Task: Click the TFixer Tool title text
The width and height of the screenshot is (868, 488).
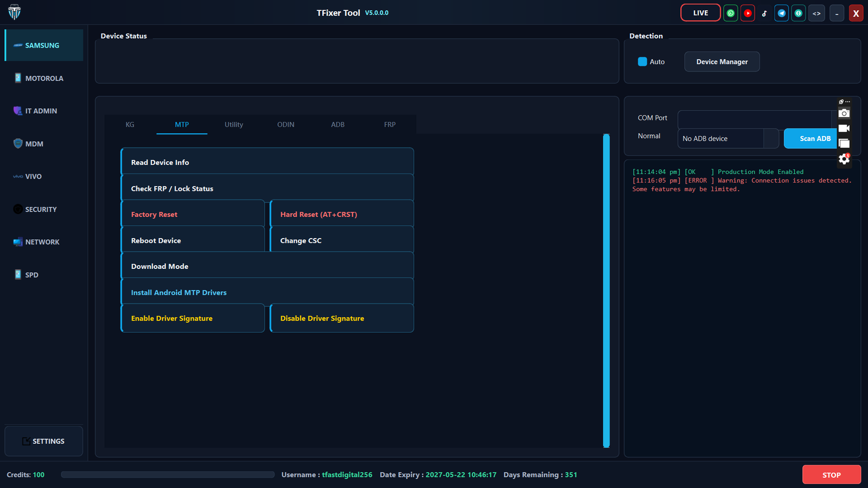Action: coord(339,13)
